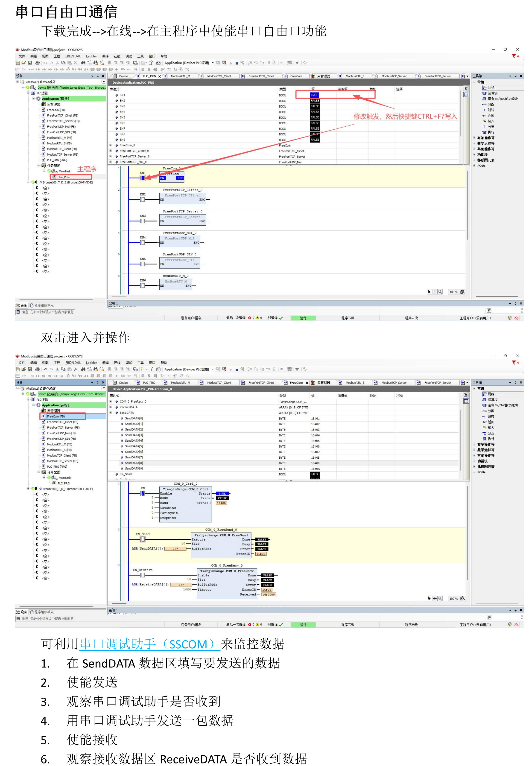Expand FreePortUDP_Mul_0 variable row in upper screenshot
Image resolution: width=532 pixels, height=766 pixels.
[111, 162]
